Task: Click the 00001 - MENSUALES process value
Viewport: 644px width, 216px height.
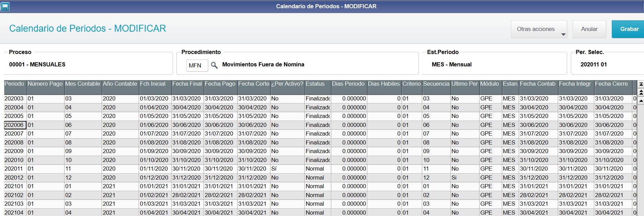Action: [37, 65]
